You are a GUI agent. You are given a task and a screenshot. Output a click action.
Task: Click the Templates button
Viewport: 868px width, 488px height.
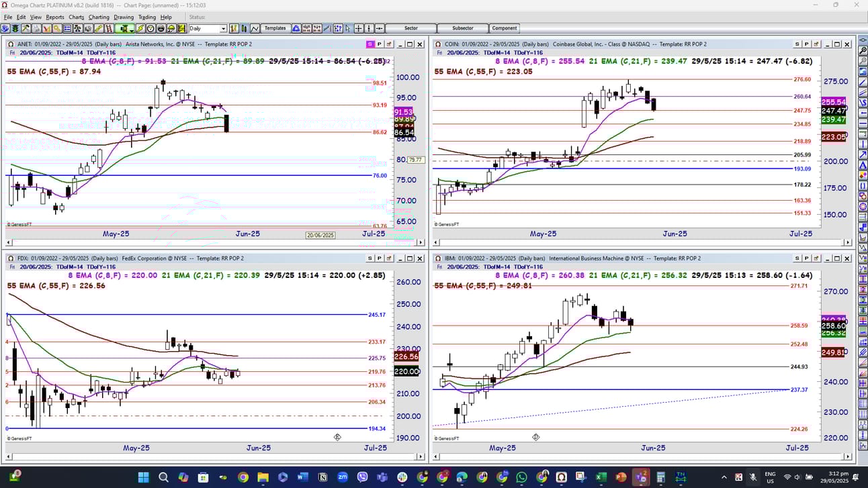275,28
